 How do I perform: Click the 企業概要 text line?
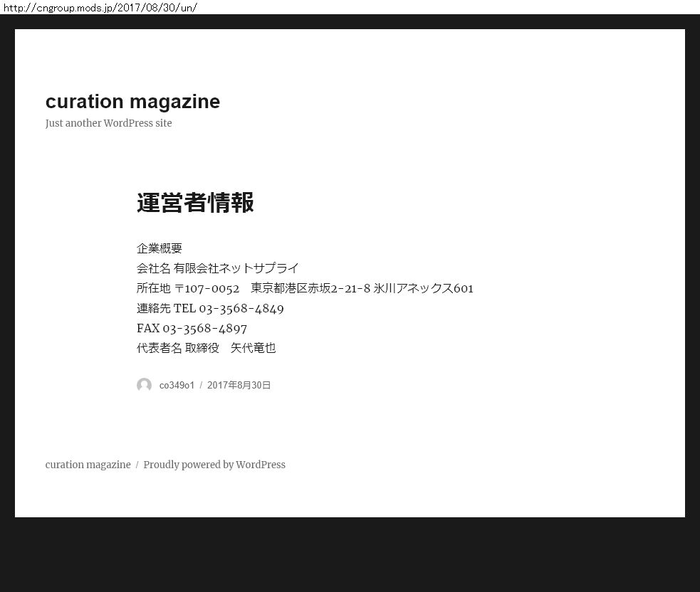click(x=160, y=248)
